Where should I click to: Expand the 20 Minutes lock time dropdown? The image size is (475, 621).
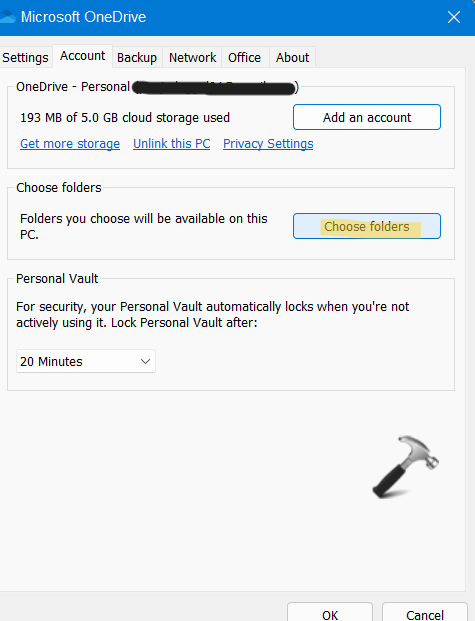tap(86, 361)
